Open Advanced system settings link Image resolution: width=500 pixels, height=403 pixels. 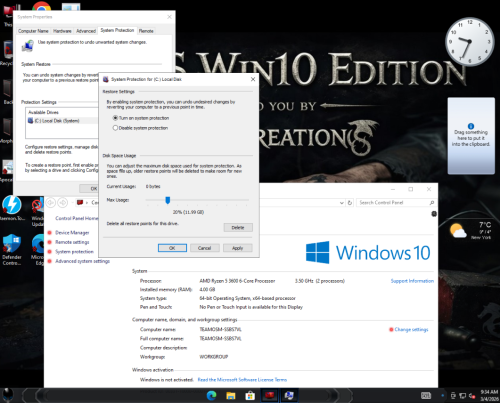(x=82, y=261)
